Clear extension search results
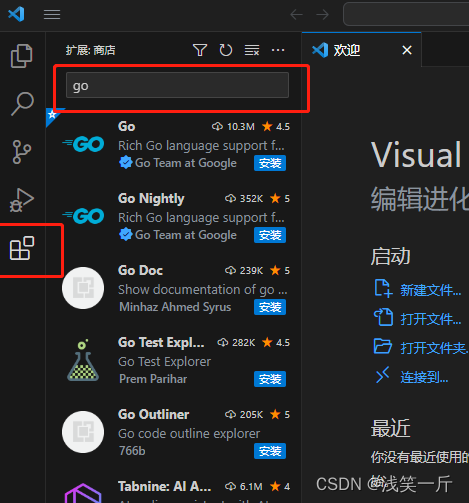Viewport: 469px width, 503px height. (252, 50)
